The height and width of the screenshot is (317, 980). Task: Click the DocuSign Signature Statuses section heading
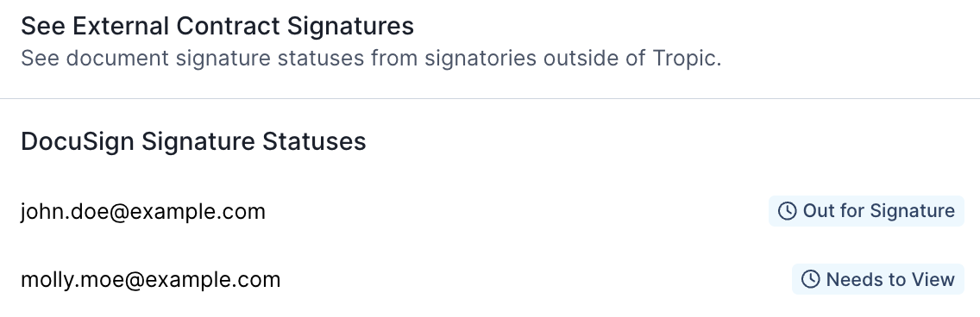(194, 141)
